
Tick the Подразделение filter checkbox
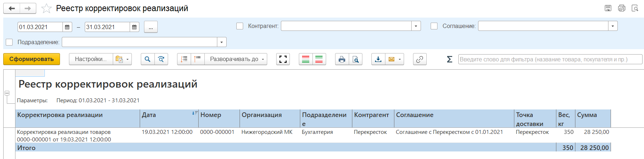click(9, 42)
